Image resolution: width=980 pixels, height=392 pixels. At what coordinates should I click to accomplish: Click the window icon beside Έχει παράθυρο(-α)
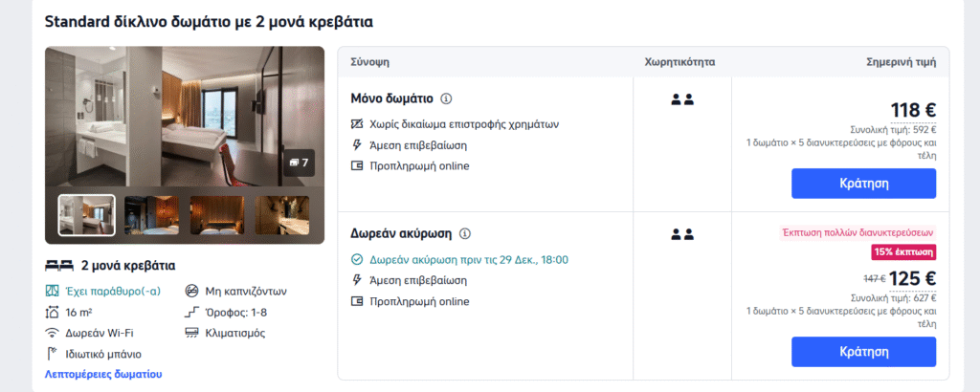tap(53, 291)
